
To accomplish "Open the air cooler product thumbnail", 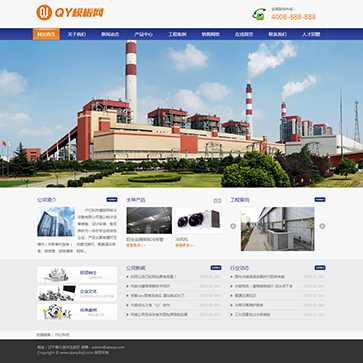I will [198, 221].
